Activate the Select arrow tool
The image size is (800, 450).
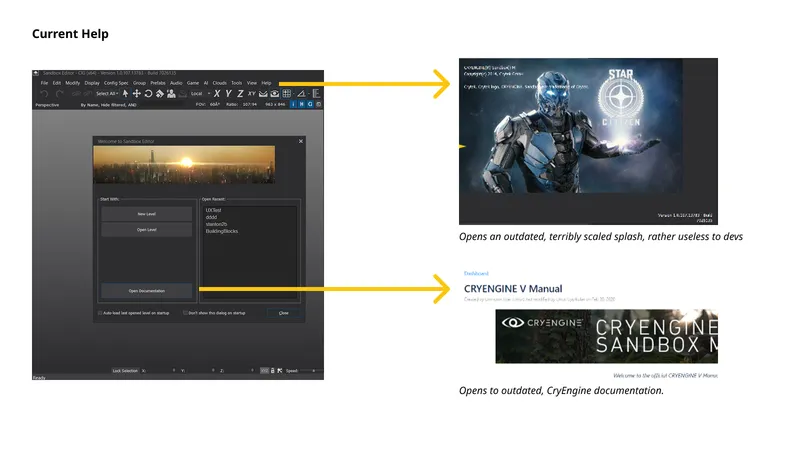coord(126,93)
